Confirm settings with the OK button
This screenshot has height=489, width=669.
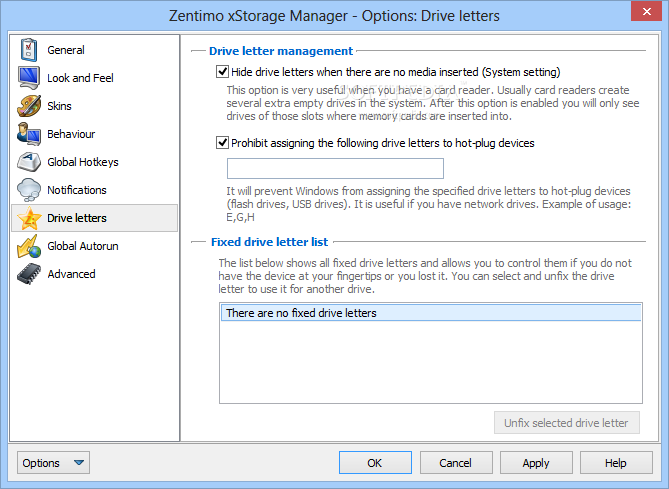click(x=375, y=463)
